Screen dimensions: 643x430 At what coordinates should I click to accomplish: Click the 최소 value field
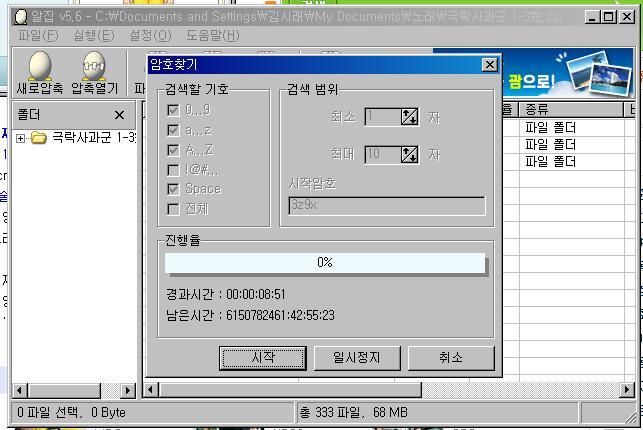pyautogui.click(x=383, y=117)
